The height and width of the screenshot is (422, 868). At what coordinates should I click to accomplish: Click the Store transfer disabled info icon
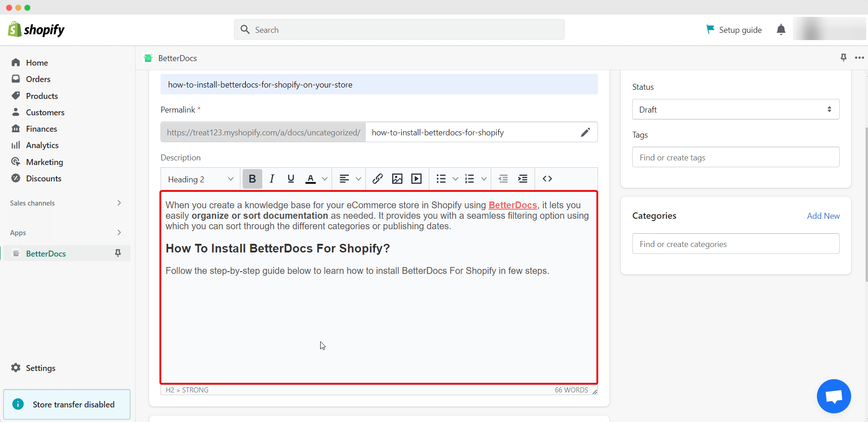(x=18, y=404)
